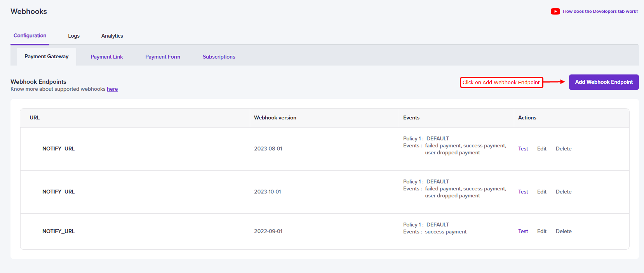Open the Analytics tab
This screenshot has width=644, height=273.
pos(112,36)
